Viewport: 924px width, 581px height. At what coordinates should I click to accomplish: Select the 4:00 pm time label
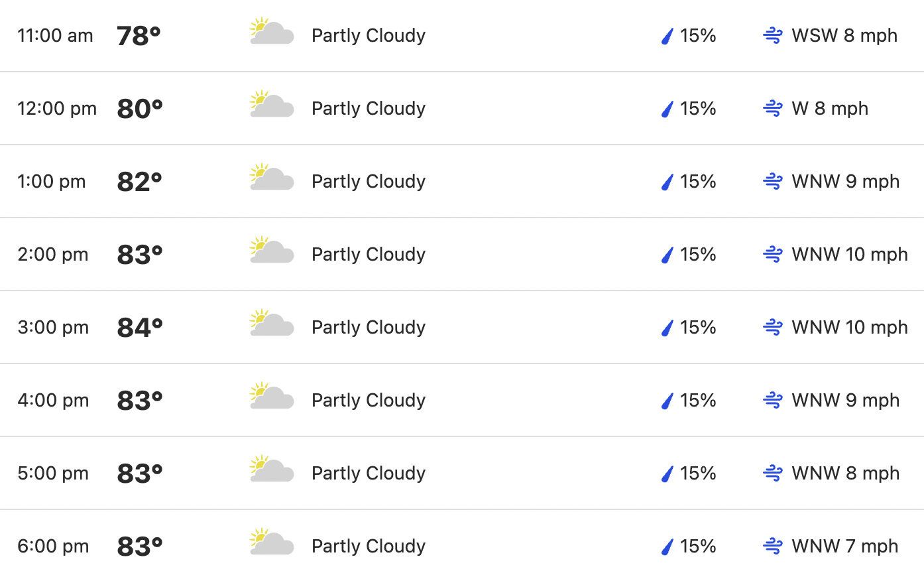click(53, 401)
